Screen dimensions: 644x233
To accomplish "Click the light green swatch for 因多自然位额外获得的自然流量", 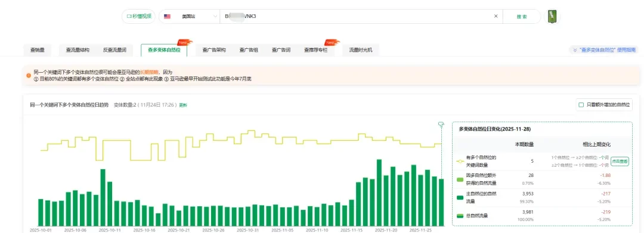I will click(460, 179).
